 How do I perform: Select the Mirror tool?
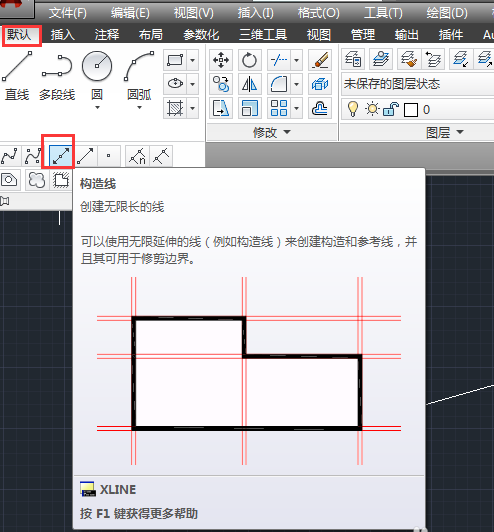[249, 84]
